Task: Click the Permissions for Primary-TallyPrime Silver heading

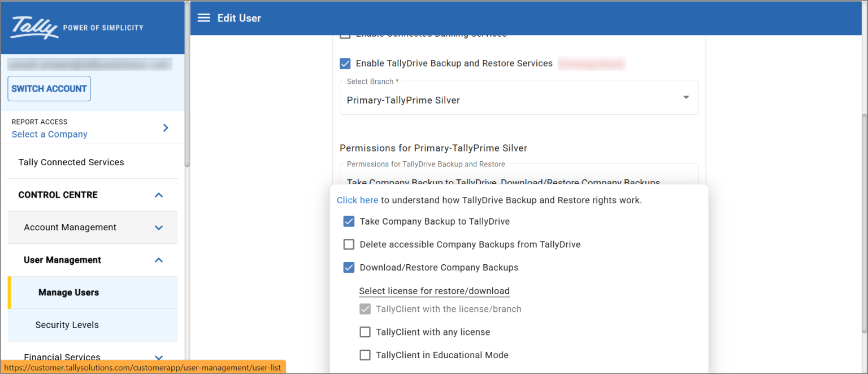Action: pyautogui.click(x=433, y=148)
